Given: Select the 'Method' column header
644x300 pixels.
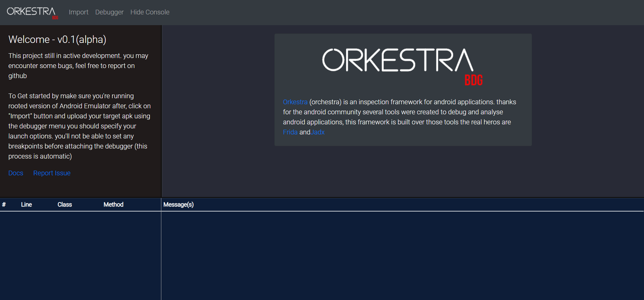Looking at the screenshot, I should pos(113,204).
